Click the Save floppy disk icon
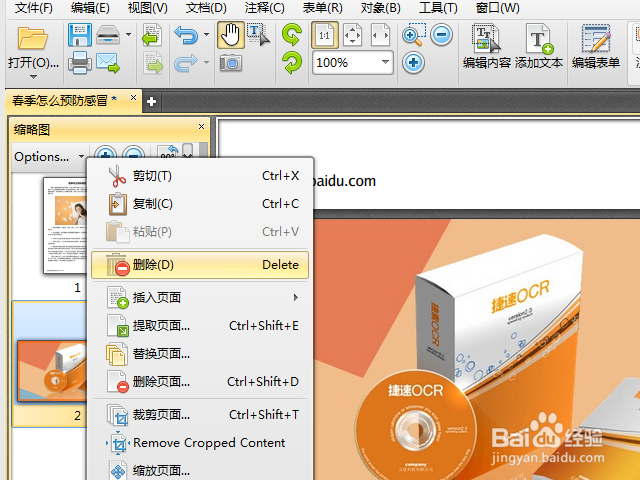Screen dimensions: 640x480 click(x=80, y=35)
